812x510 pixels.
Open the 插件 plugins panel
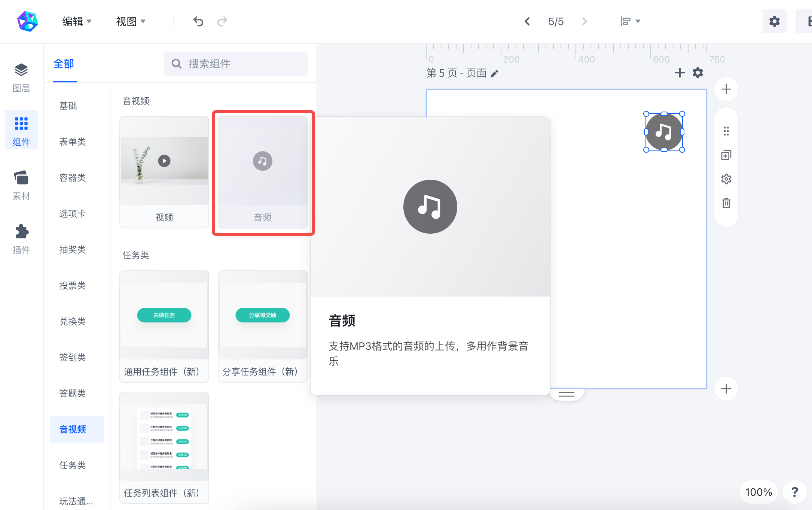tap(21, 239)
